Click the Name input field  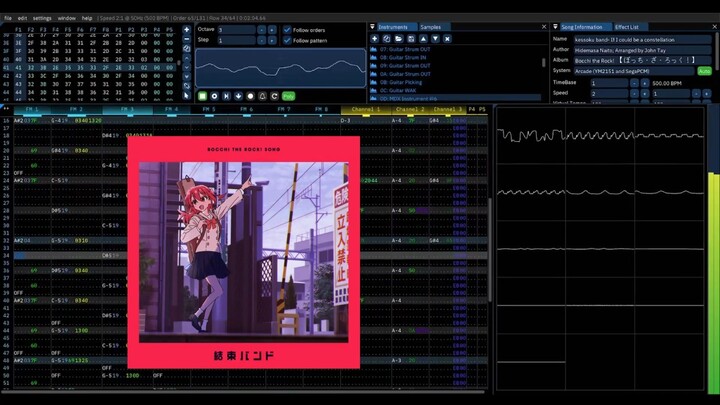coord(642,40)
